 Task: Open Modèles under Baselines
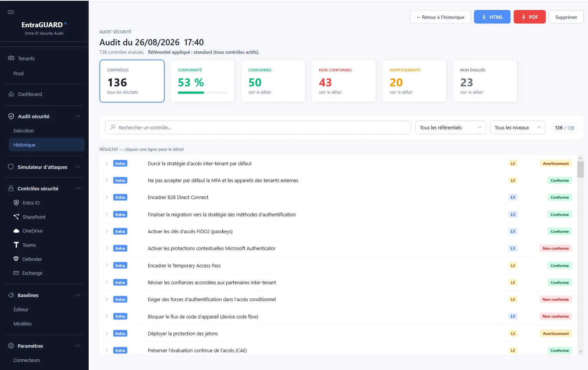point(23,324)
